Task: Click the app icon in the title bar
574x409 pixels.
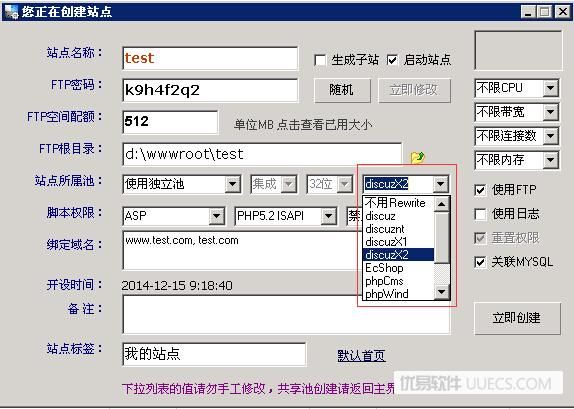Action: 11,11
